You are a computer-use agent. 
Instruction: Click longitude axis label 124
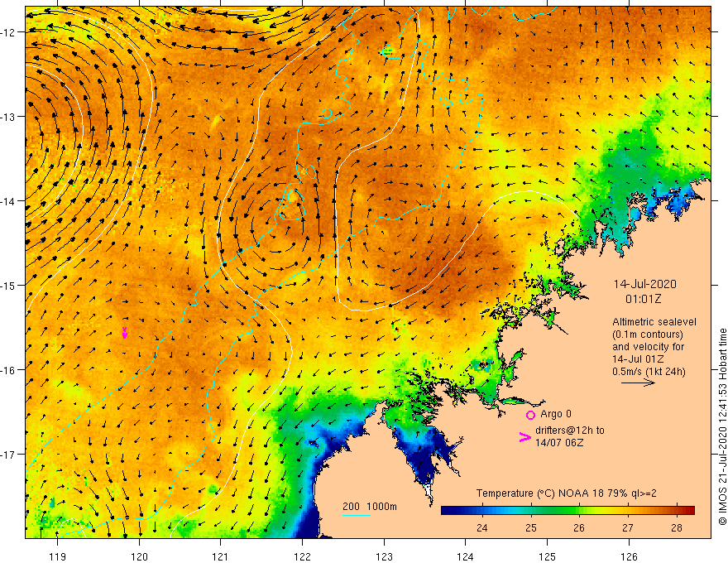tap(466, 556)
